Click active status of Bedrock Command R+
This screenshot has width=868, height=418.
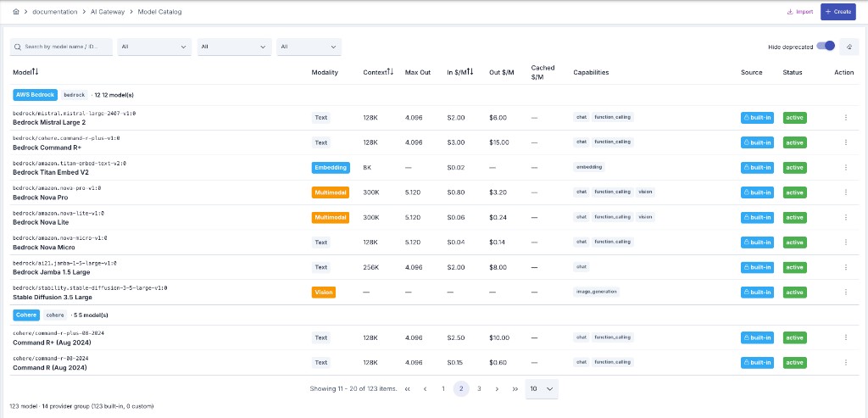pyautogui.click(x=794, y=142)
